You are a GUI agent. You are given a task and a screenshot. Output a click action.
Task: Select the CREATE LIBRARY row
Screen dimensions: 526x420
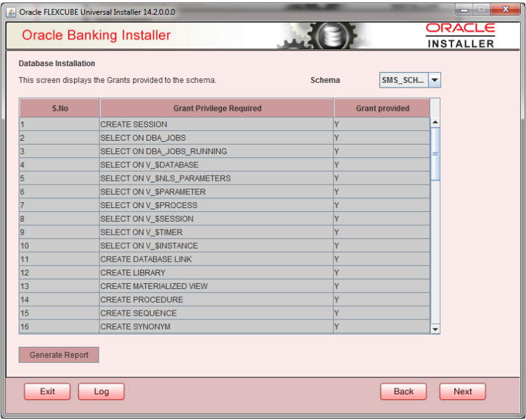tap(224, 272)
